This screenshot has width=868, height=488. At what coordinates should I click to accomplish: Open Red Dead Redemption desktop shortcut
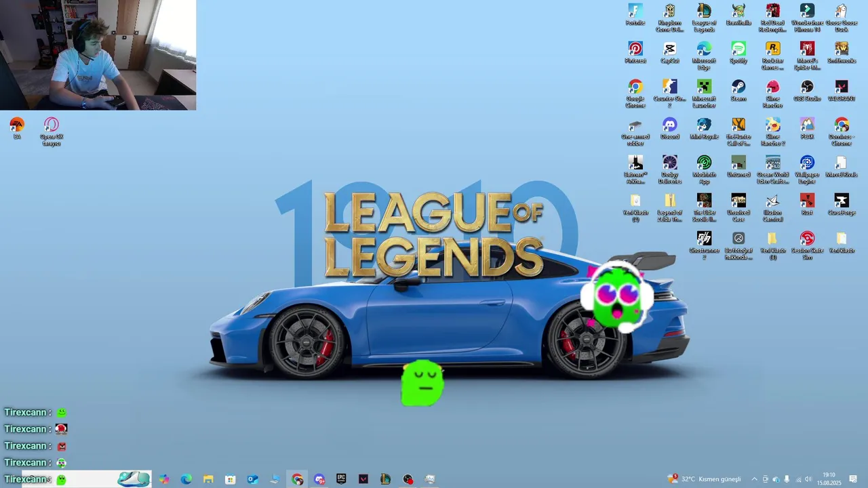(x=773, y=18)
